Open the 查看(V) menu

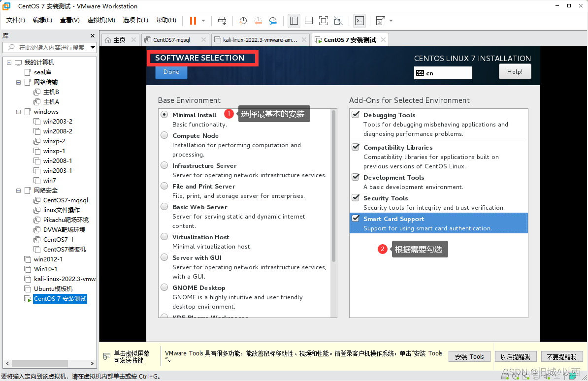tap(70, 20)
